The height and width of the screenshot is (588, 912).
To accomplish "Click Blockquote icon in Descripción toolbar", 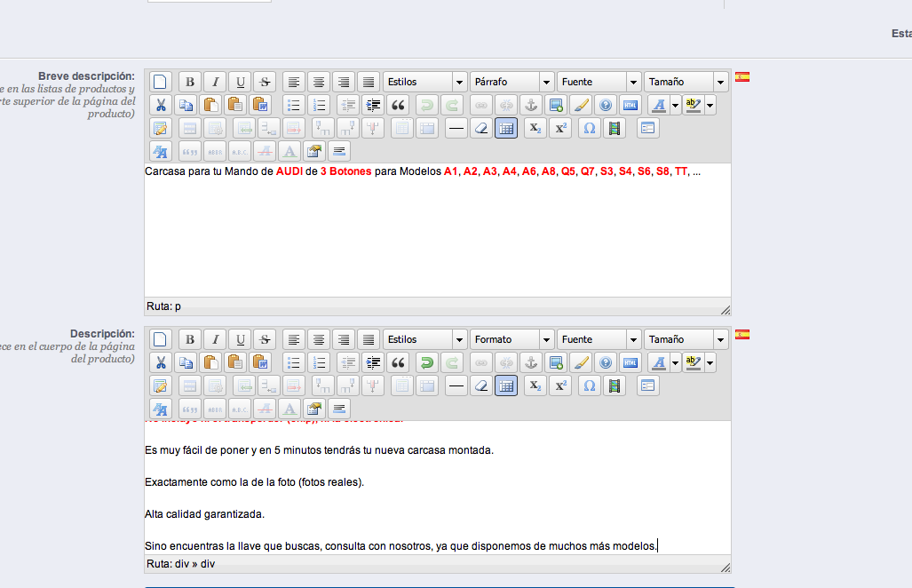I will pos(398,363).
